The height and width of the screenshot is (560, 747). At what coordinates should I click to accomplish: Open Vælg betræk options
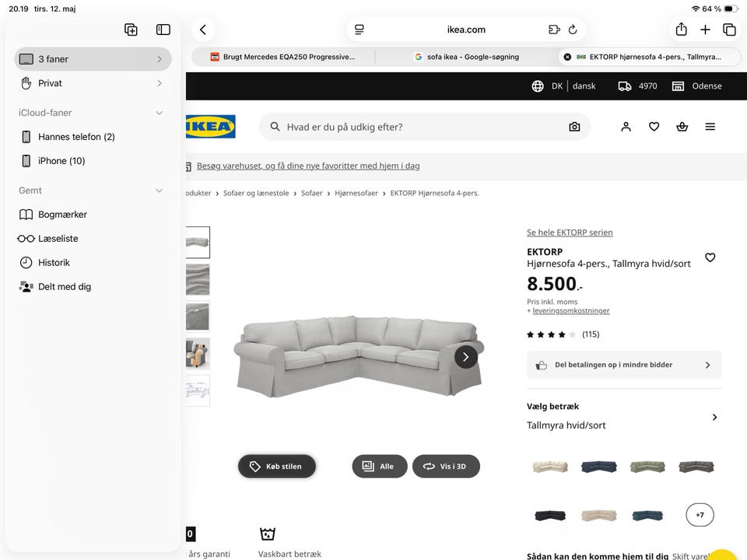pyautogui.click(x=624, y=417)
